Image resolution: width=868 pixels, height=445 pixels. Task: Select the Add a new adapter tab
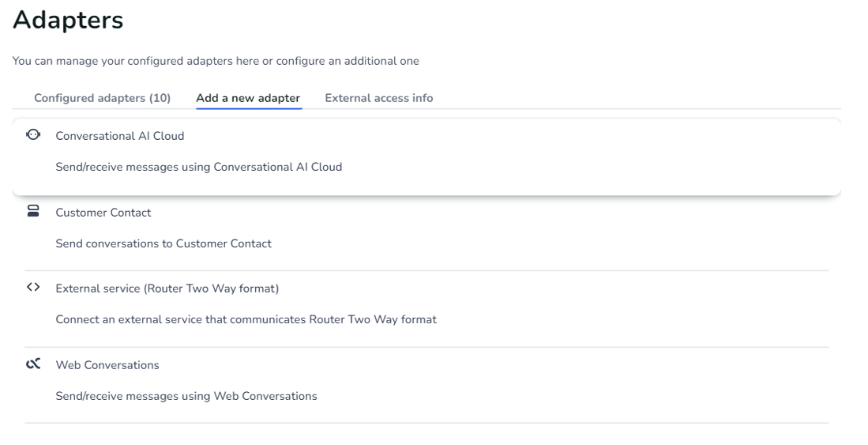[248, 98]
